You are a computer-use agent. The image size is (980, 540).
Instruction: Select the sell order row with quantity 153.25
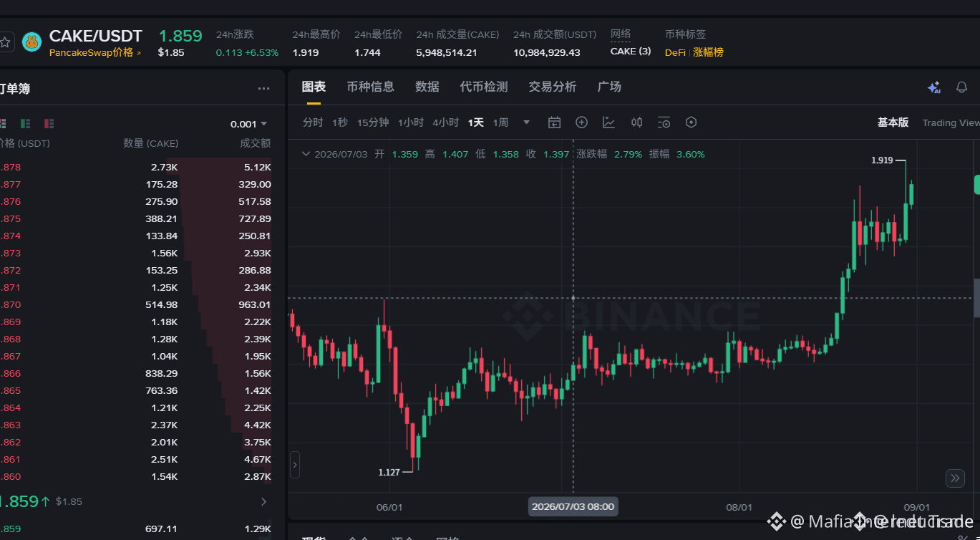tap(136, 270)
